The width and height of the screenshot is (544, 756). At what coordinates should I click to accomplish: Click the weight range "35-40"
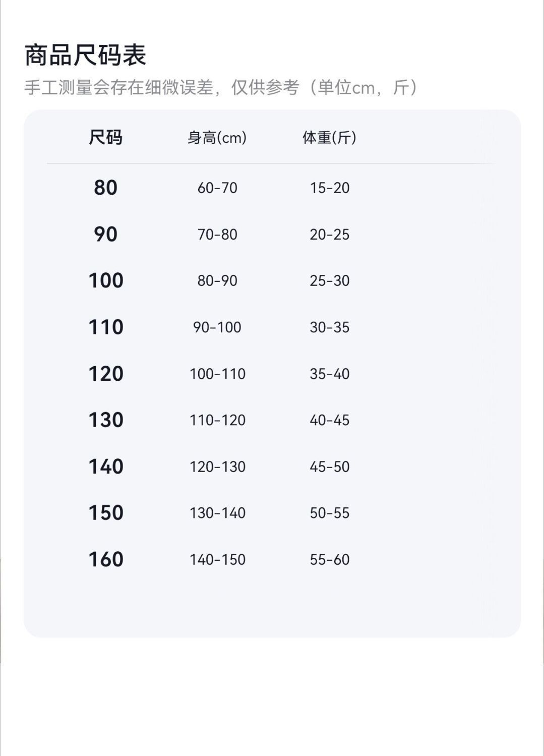coord(330,374)
